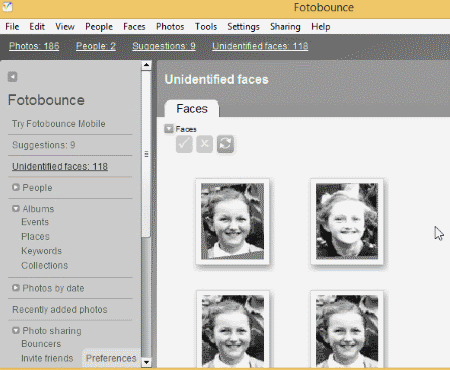Viewport: 450px width, 370px height.
Task: Select Unidentified faces: 118 in sidebar
Action: coord(60,166)
